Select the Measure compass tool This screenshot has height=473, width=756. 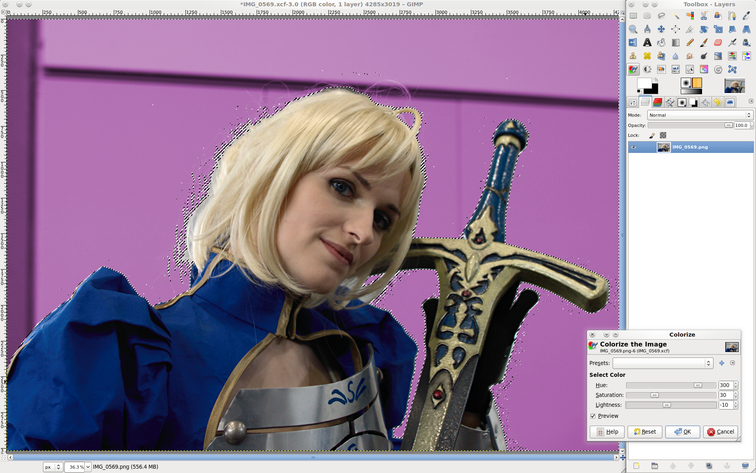[x=647, y=29]
